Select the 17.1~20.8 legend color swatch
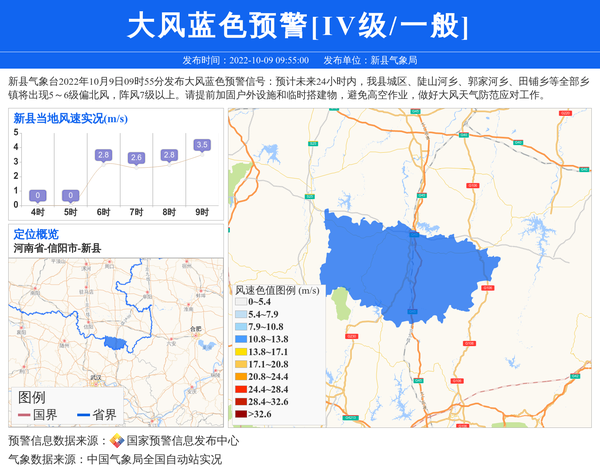Image resolution: width=600 pixels, height=471 pixels. tap(241, 364)
